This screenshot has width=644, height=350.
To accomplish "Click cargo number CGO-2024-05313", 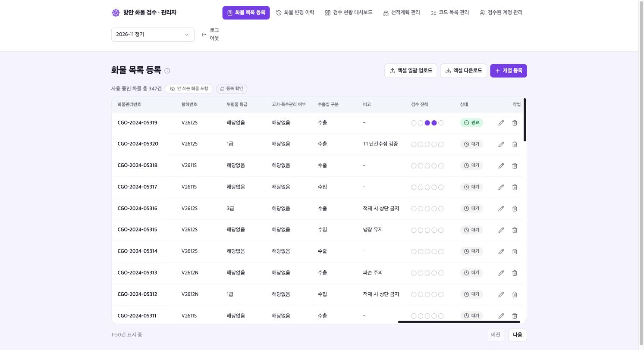I will (x=137, y=273).
